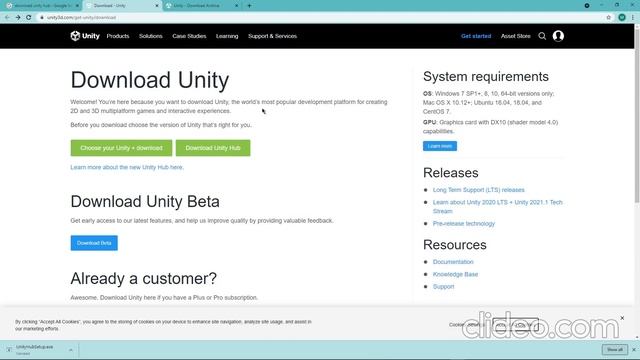Open the Products menu
This screenshot has width=640, height=360.
pyautogui.click(x=118, y=36)
